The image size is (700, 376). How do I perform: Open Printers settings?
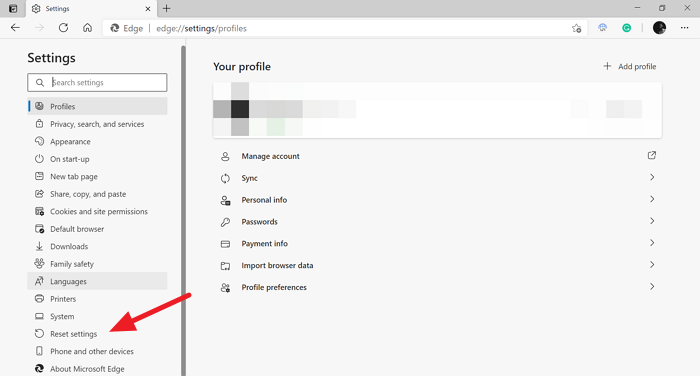(x=97, y=299)
